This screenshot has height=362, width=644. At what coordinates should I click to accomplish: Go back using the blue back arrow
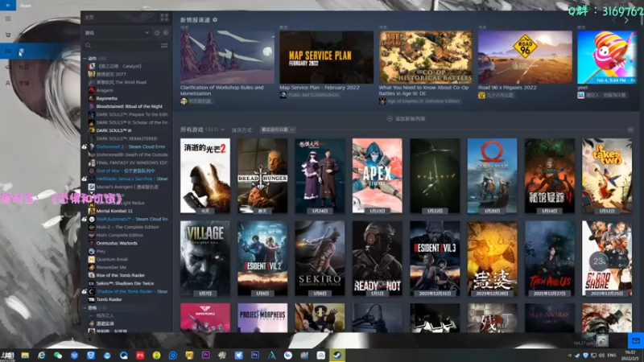[8, 5]
